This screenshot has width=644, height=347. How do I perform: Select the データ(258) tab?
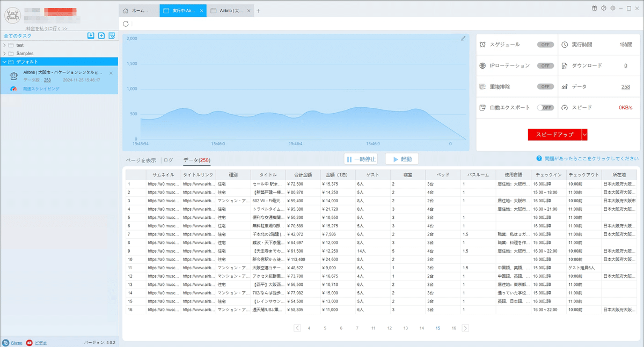click(x=196, y=160)
